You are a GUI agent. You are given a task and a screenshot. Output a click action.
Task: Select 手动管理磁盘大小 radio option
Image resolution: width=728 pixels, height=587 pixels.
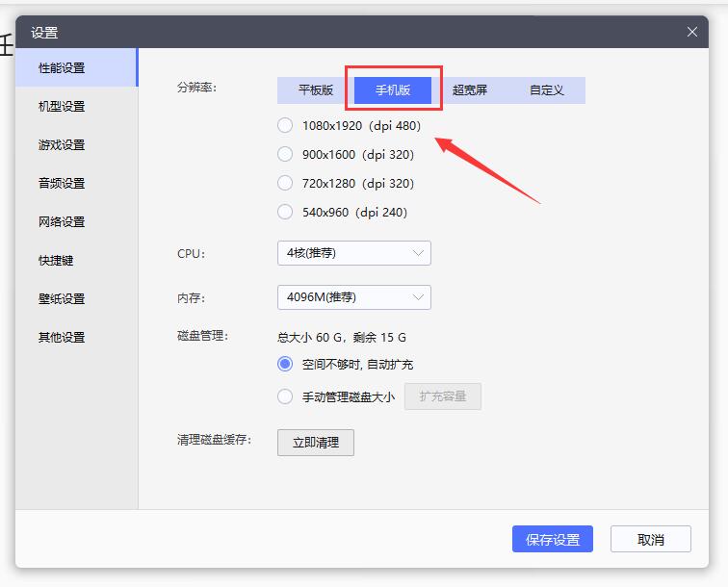[285, 396]
